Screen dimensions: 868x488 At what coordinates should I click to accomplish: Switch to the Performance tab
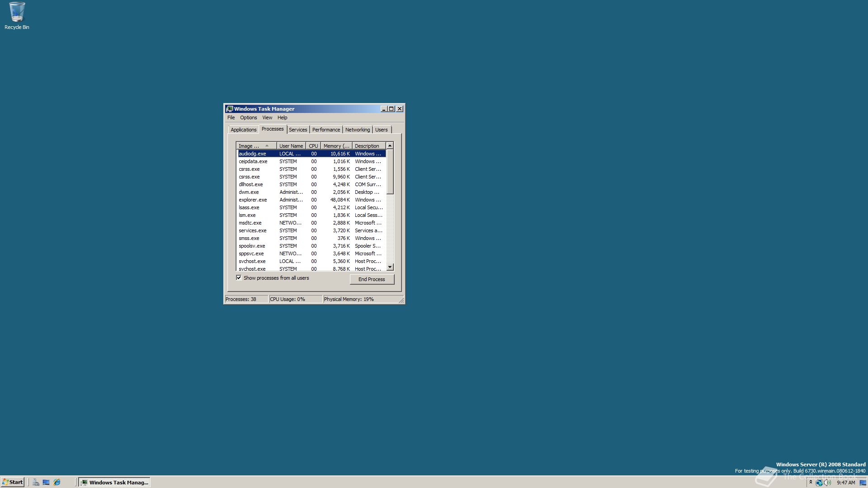pyautogui.click(x=326, y=130)
